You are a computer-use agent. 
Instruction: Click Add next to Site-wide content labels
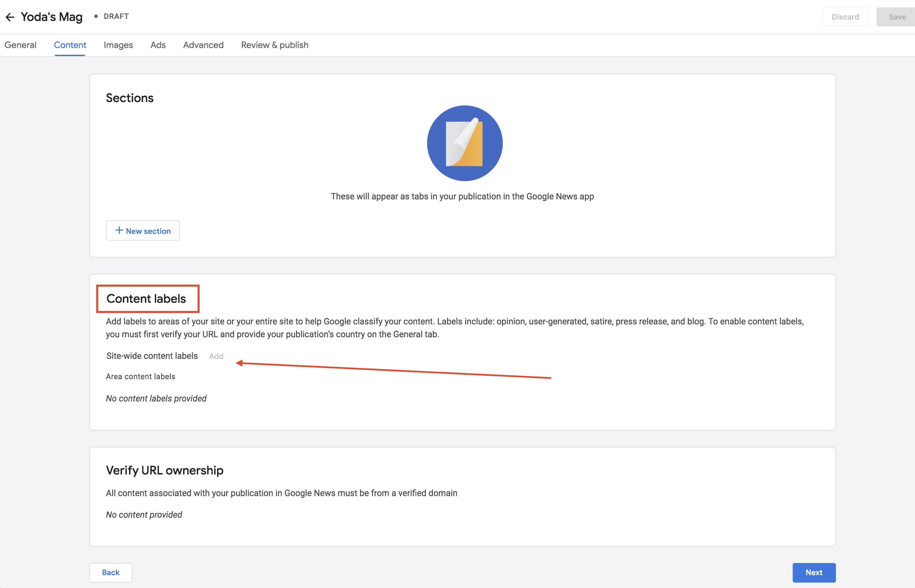[216, 356]
